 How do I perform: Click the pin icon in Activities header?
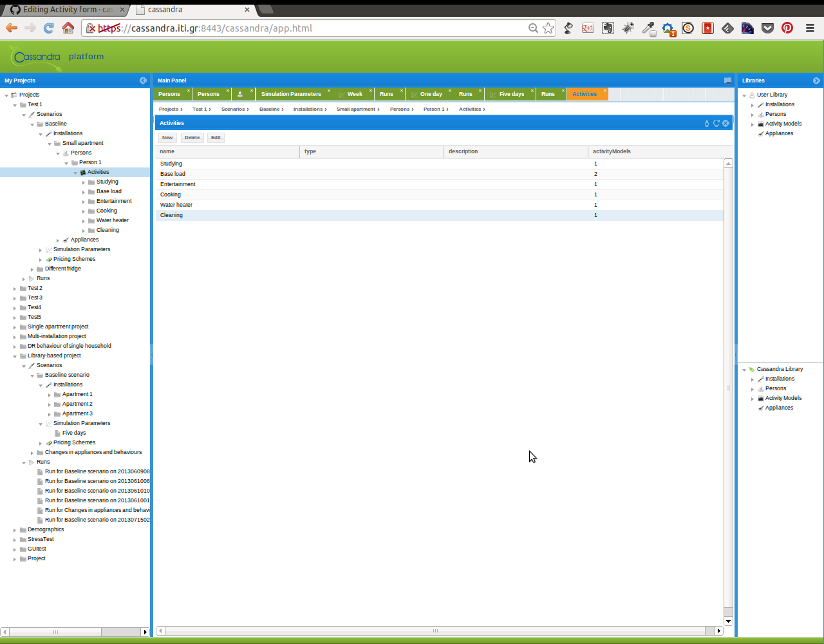(707, 123)
